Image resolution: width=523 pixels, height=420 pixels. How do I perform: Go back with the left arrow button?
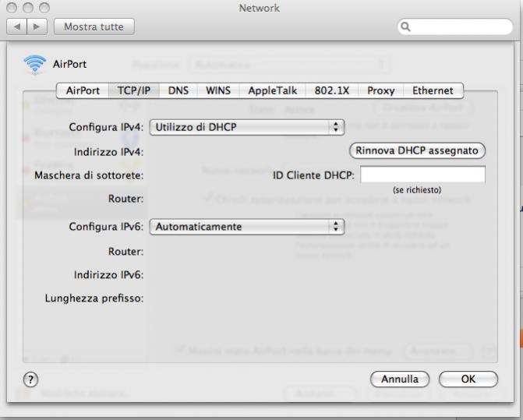[16, 26]
